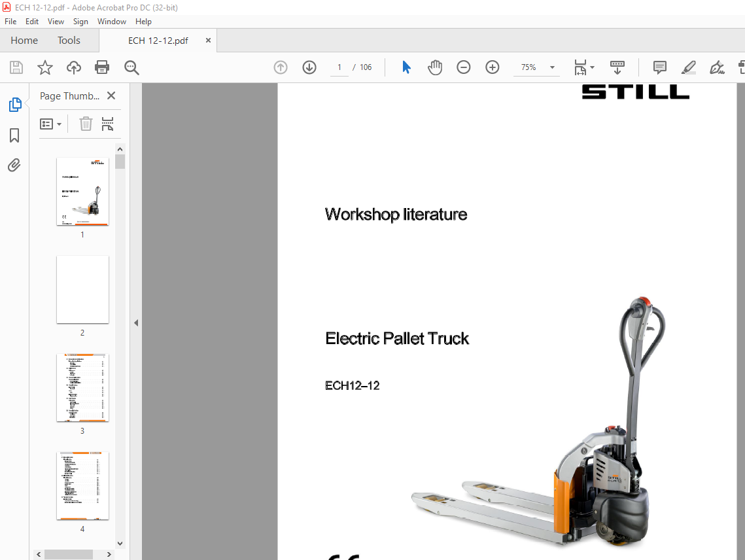
Task: Click the "Electric Pallet Truck" title text
Action: [397, 338]
